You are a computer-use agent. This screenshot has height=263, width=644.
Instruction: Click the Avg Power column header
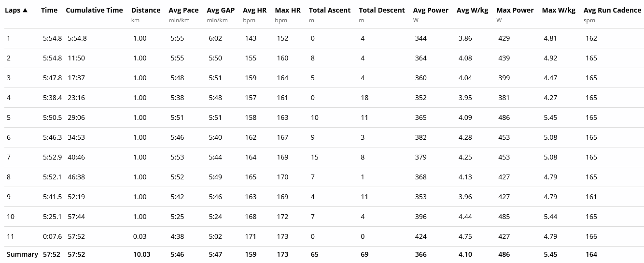431,10
